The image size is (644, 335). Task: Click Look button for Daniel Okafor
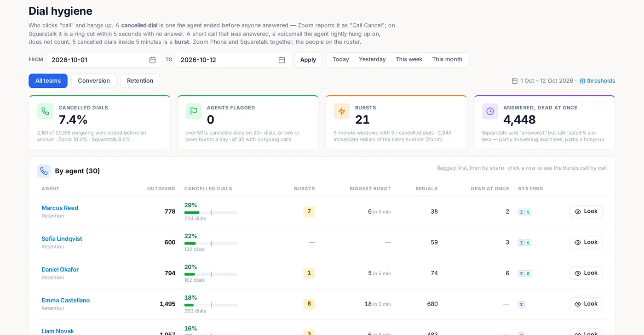(586, 273)
